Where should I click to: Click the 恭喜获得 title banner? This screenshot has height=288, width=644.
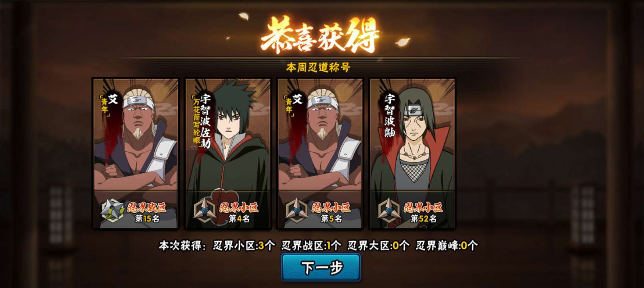click(320, 35)
